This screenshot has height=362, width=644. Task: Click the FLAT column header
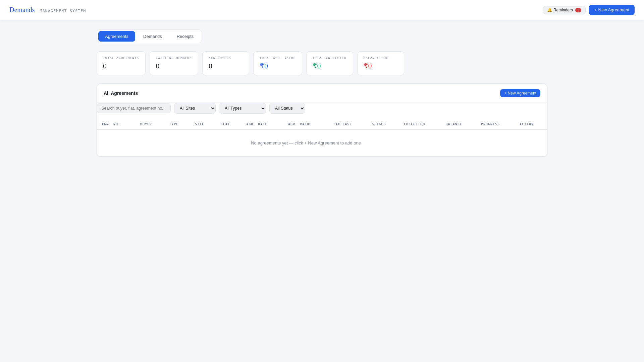225,124
